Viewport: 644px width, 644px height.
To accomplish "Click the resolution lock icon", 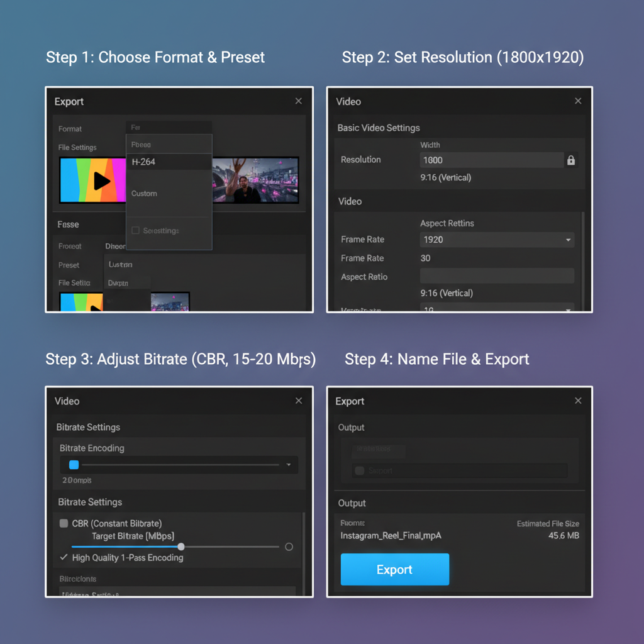I will tap(571, 160).
